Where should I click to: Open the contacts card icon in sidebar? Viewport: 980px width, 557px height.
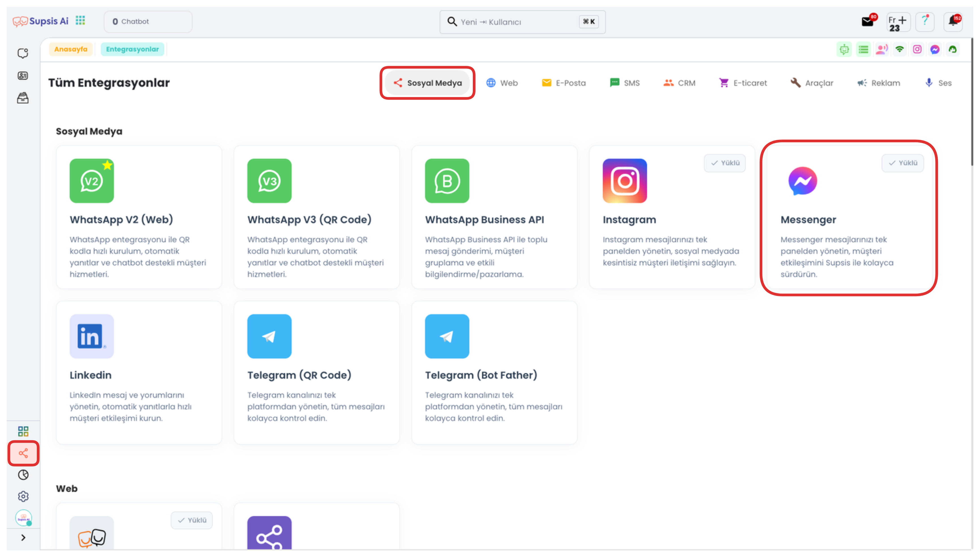click(23, 76)
